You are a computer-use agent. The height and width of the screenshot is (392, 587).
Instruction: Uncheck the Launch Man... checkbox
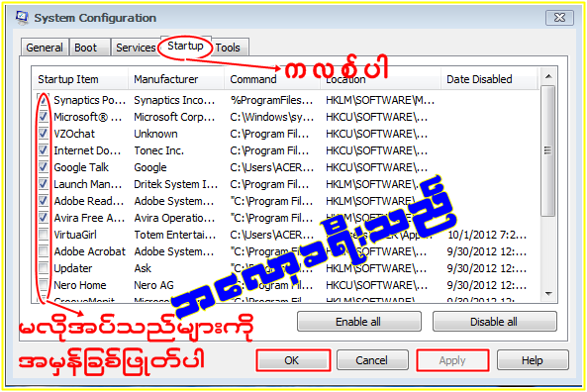pos(44,184)
